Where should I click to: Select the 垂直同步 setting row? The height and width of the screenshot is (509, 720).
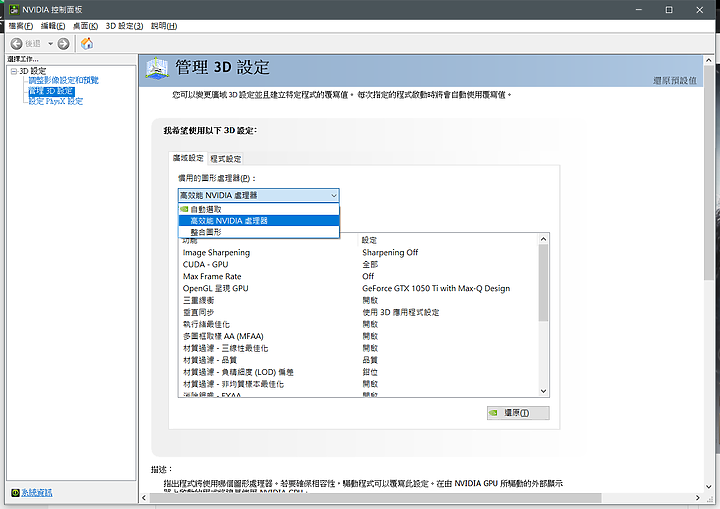pos(358,312)
